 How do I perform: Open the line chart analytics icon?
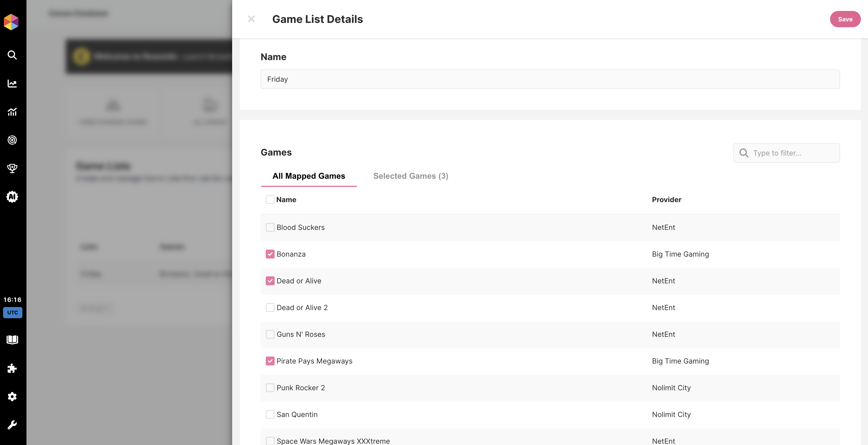click(12, 84)
